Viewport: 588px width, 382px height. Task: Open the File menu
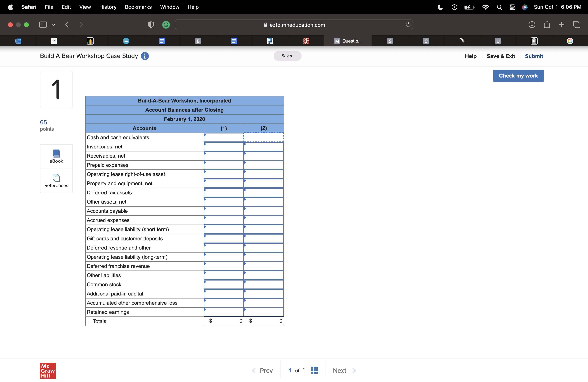[x=49, y=7]
